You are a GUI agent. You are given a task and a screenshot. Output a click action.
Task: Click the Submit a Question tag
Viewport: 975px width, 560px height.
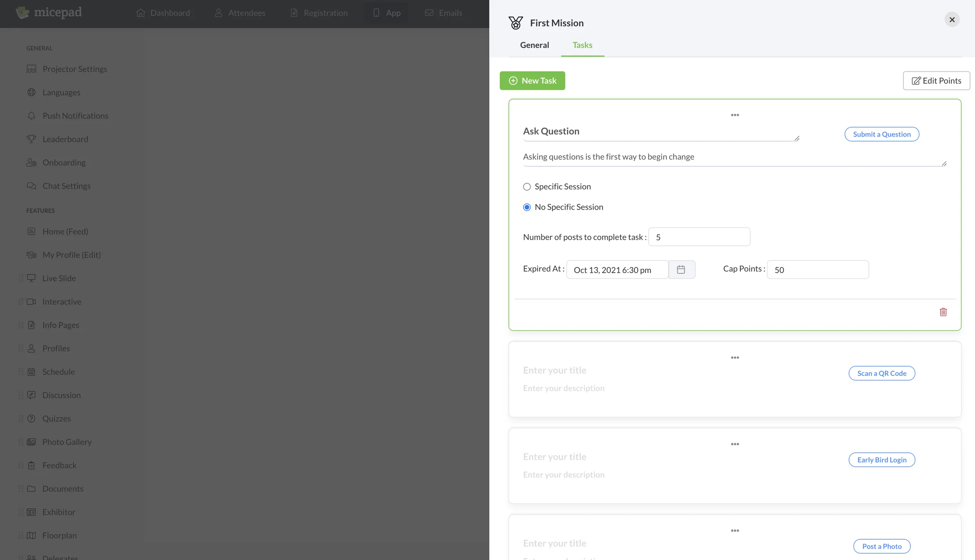(882, 134)
